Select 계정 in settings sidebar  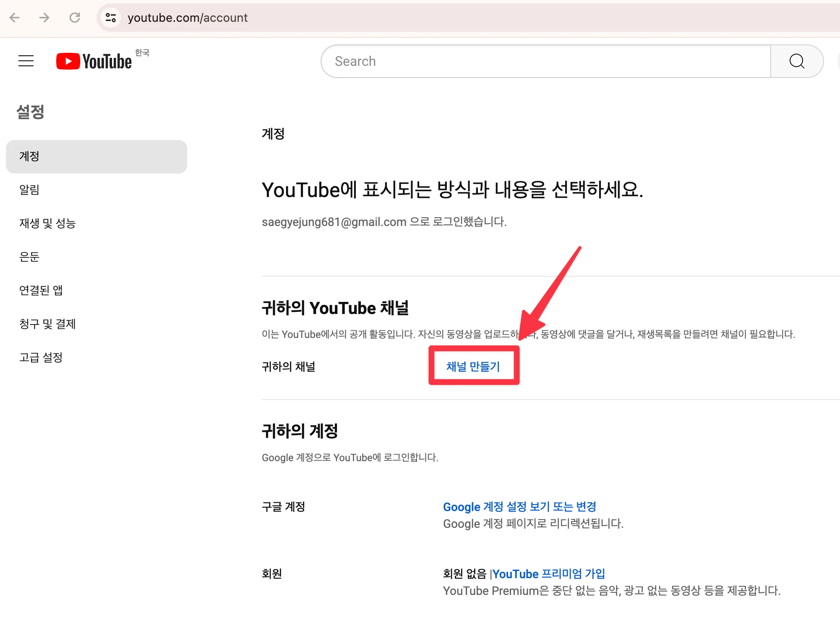96,156
